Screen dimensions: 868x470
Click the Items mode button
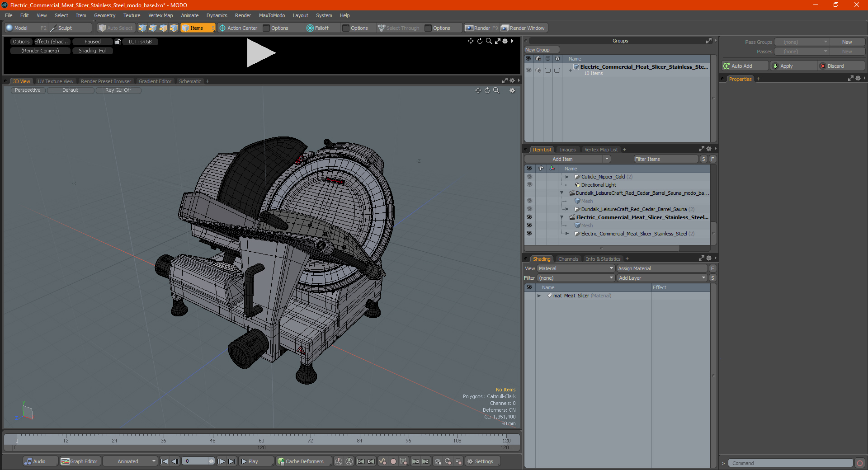click(198, 28)
